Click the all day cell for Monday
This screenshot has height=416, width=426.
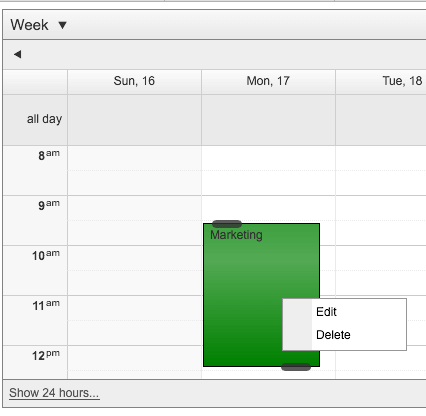tap(268, 120)
